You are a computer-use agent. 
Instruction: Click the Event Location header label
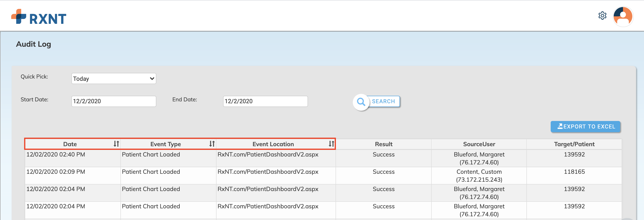click(273, 144)
